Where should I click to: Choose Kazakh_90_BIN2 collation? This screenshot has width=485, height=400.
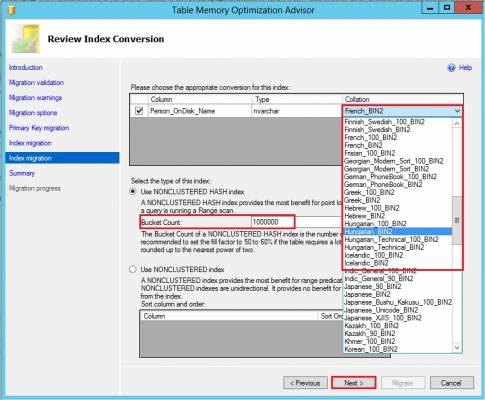(x=370, y=334)
